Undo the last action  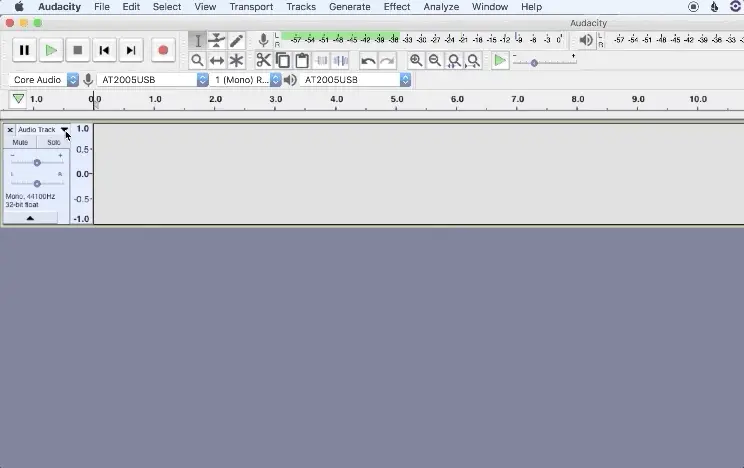pyautogui.click(x=368, y=61)
